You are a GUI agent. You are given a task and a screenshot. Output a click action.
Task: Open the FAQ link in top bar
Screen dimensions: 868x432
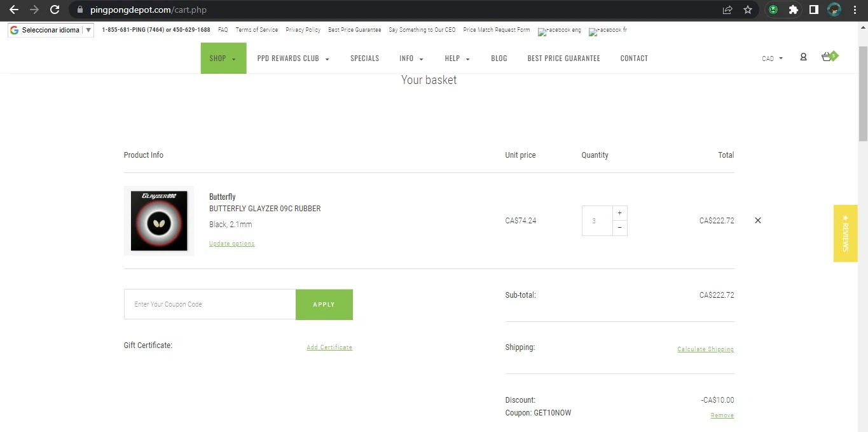point(223,30)
